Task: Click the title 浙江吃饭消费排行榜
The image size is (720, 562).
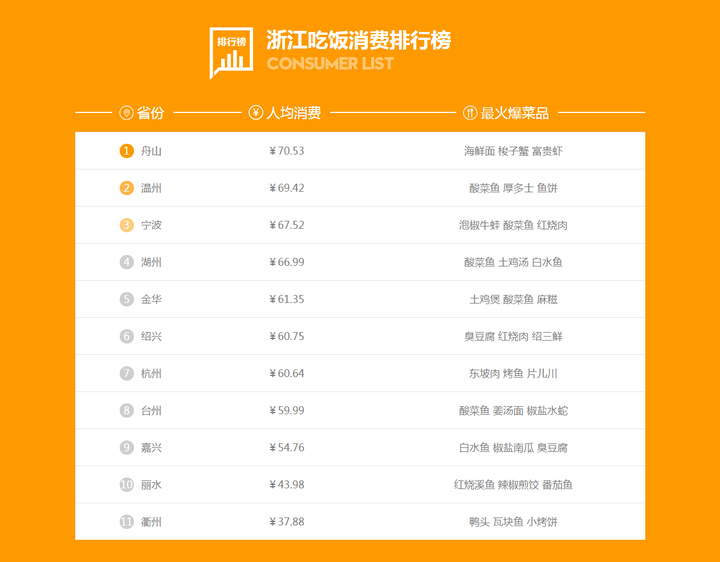Action: [x=358, y=40]
